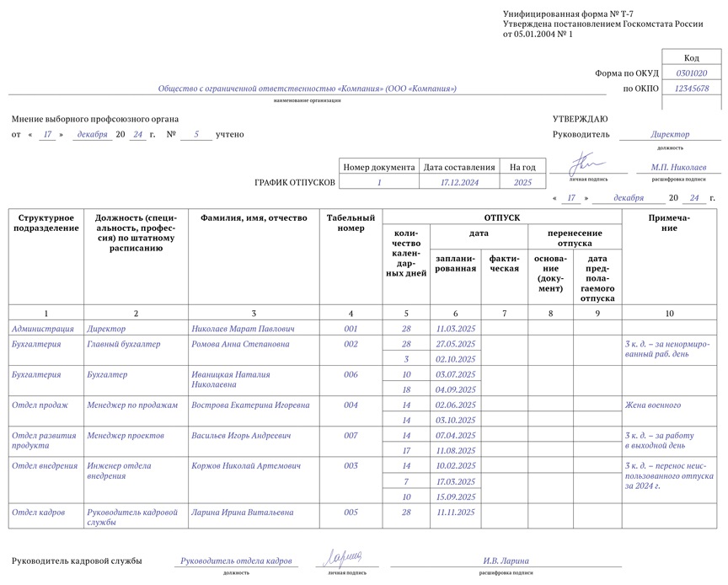The width and height of the screenshot is (728, 585).
Task: Click the HR manager's signature at the bottom
Action: 342,558
